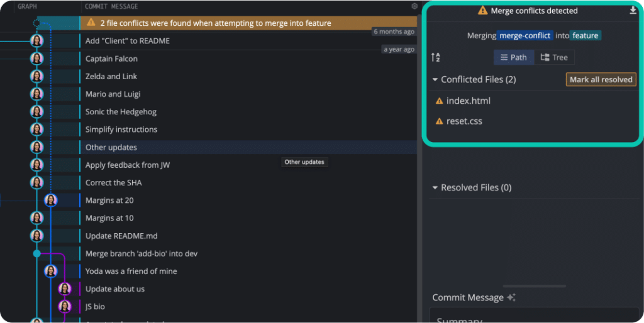Switch file view to Path

pos(513,57)
